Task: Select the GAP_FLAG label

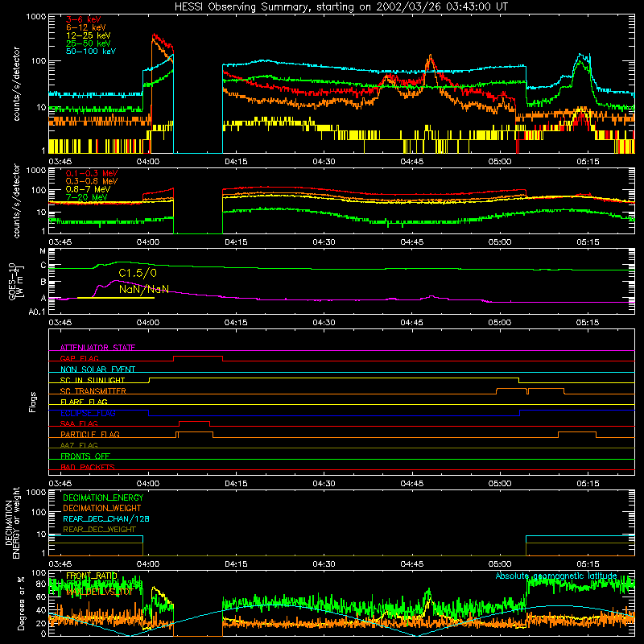Action: 79,358
